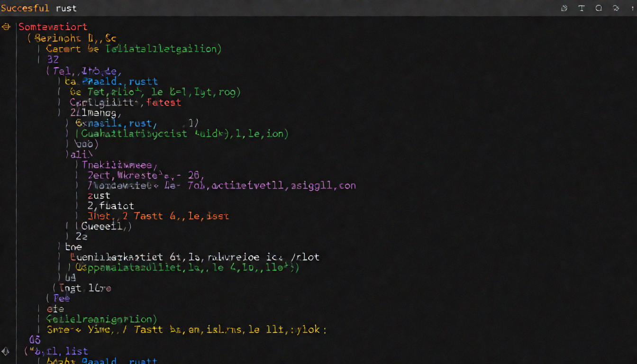The height and width of the screenshot is (364, 637).
Task: Click the yellow gutter marker beside Somtevatiort
Action: [x=6, y=27]
